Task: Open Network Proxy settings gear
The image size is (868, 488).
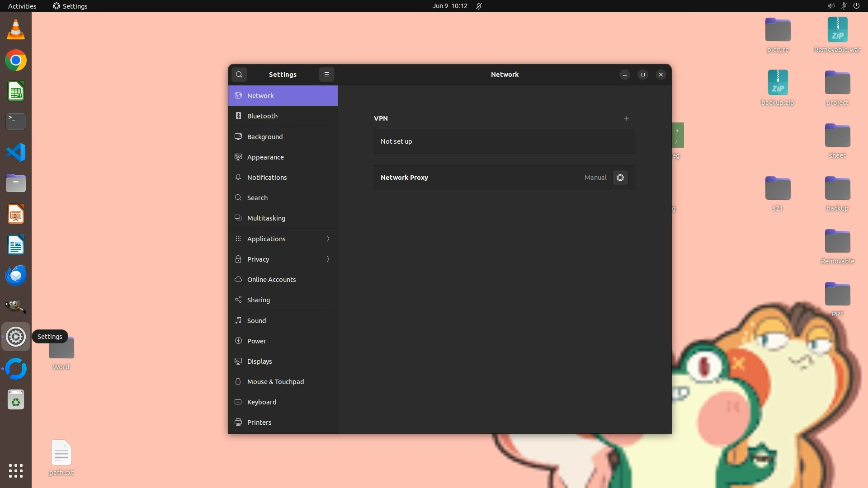Action: (620, 178)
